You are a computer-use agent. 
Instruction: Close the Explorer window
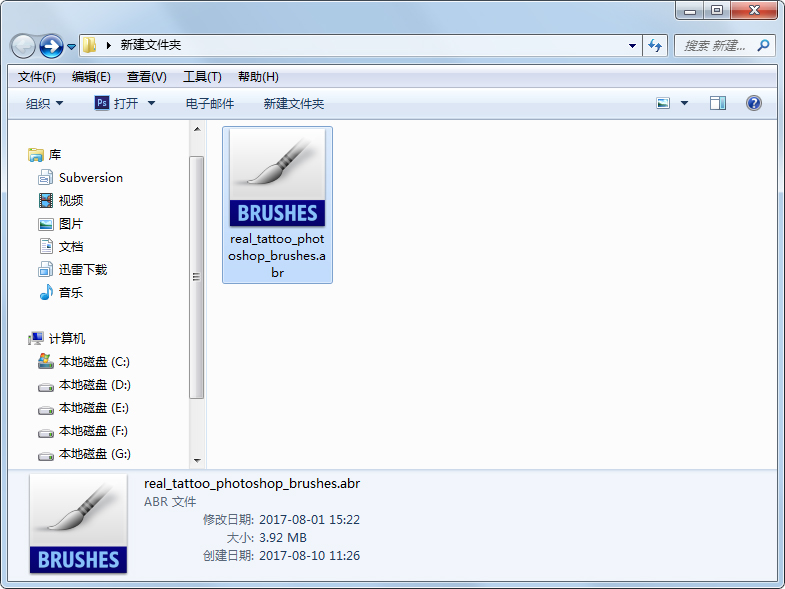754,11
